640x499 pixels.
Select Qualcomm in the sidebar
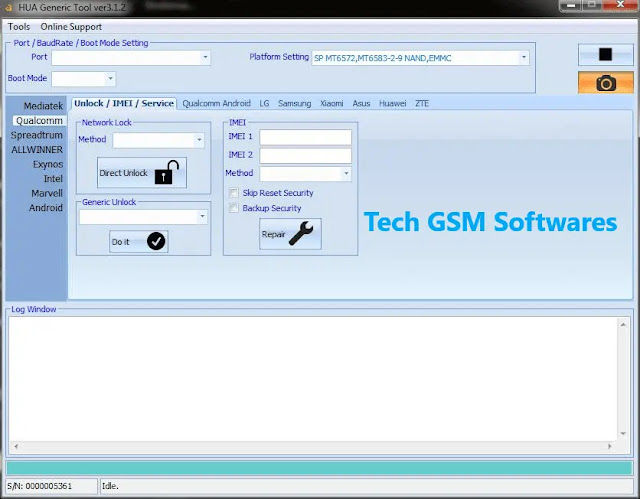(39, 121)
